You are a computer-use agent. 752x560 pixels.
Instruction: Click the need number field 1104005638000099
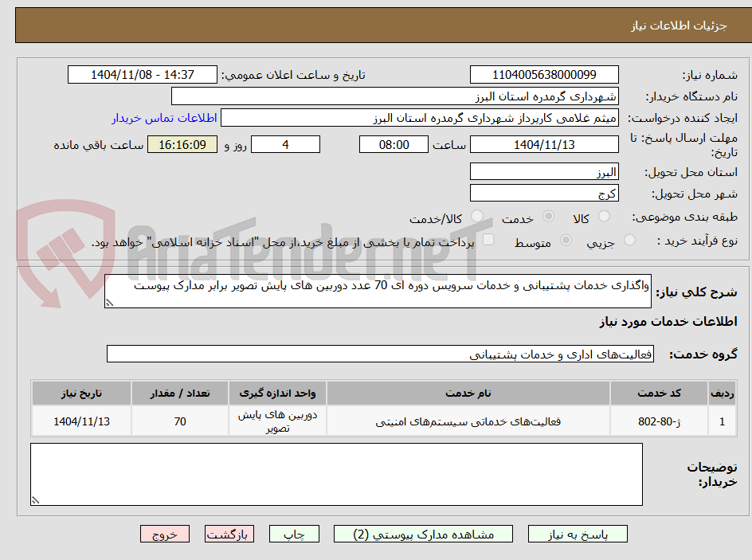544,75
